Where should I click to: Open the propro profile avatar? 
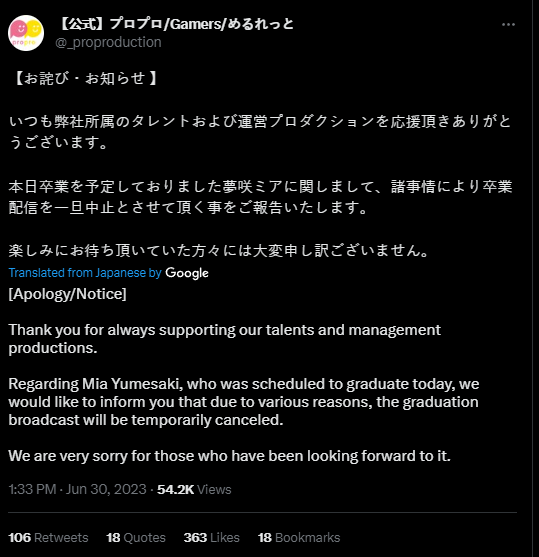(26, 33)
